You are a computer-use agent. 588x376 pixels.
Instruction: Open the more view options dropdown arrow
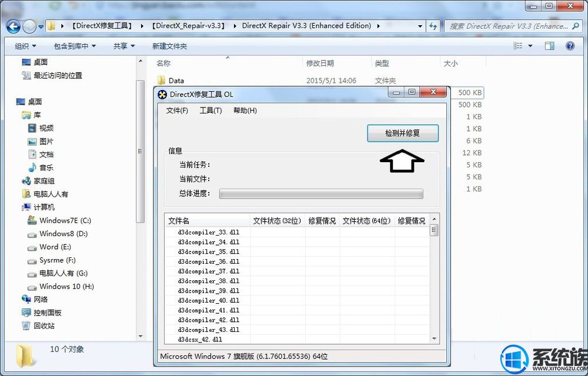click(x=530, y=46)
